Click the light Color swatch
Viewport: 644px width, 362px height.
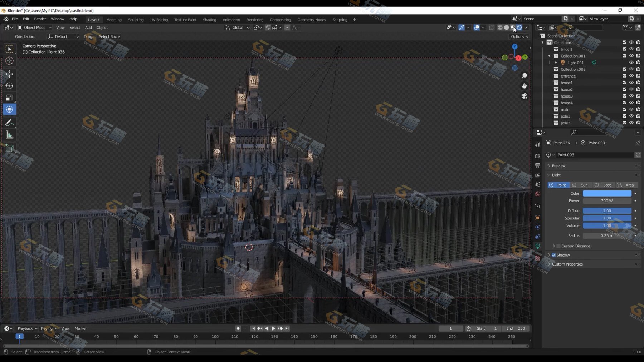pos(607,193)
